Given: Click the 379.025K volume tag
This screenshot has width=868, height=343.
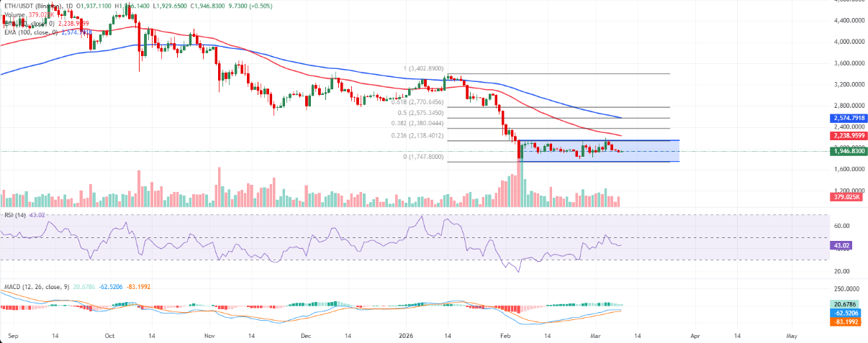Looking at the screenshot, I should coord(849,196).
